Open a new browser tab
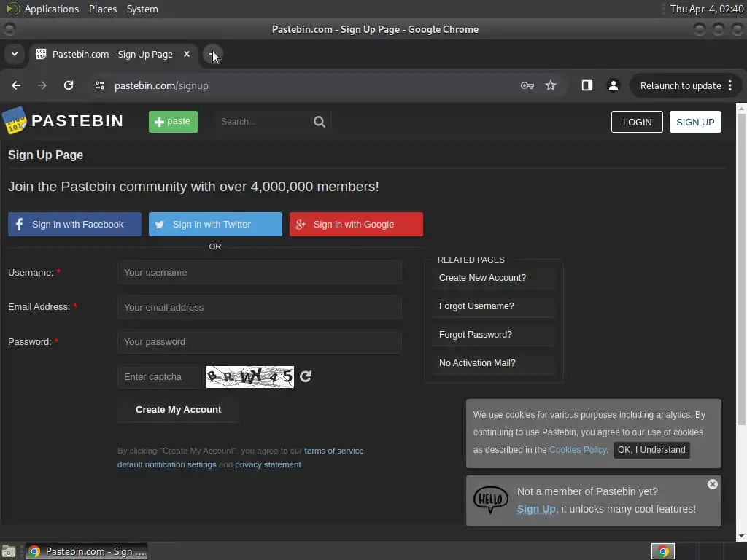Image resolution: width=747 pixels, height=560 pixels. 212,54
